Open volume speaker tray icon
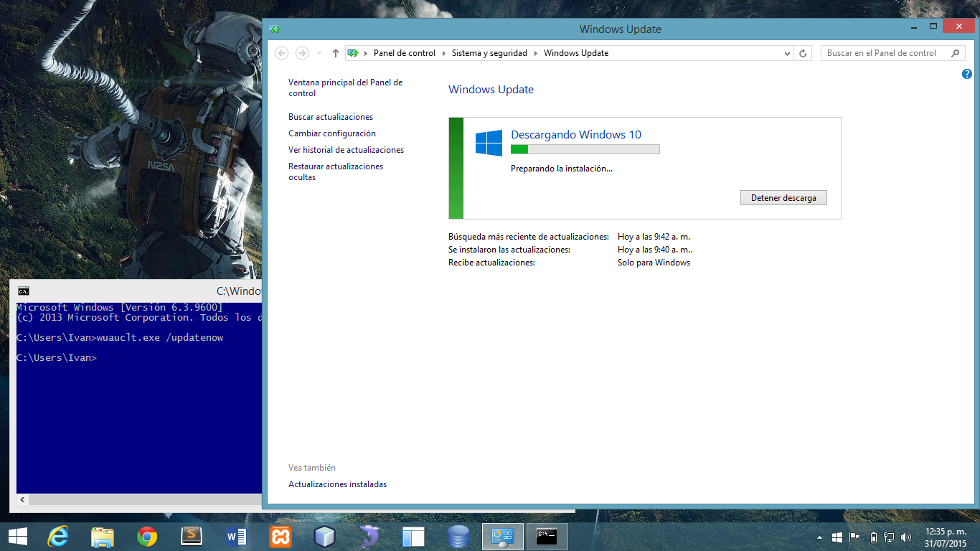The width and height of the screenshot is (980, 551). tap(906, 537)
